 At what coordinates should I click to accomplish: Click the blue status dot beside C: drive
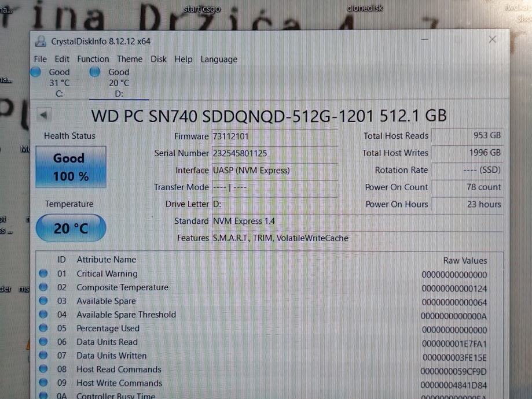[x=36, y=72]
